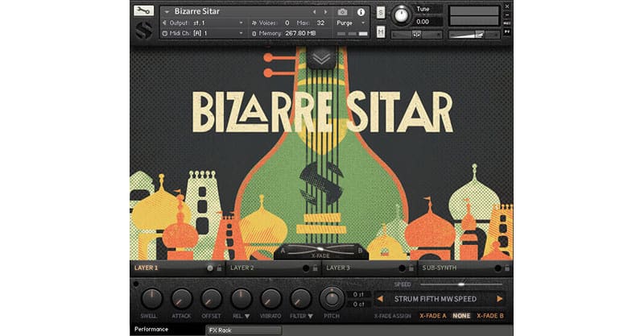The width and height of the screenshot is (644, 336).
Task: Click the LAYER 1 lock icon
Action: tap(219, 268)
